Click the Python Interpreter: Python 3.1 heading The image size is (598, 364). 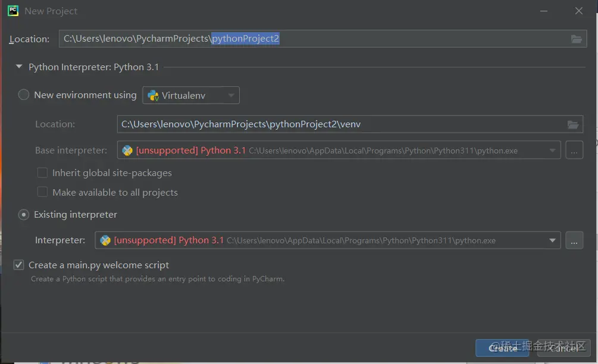coord(93,67)
